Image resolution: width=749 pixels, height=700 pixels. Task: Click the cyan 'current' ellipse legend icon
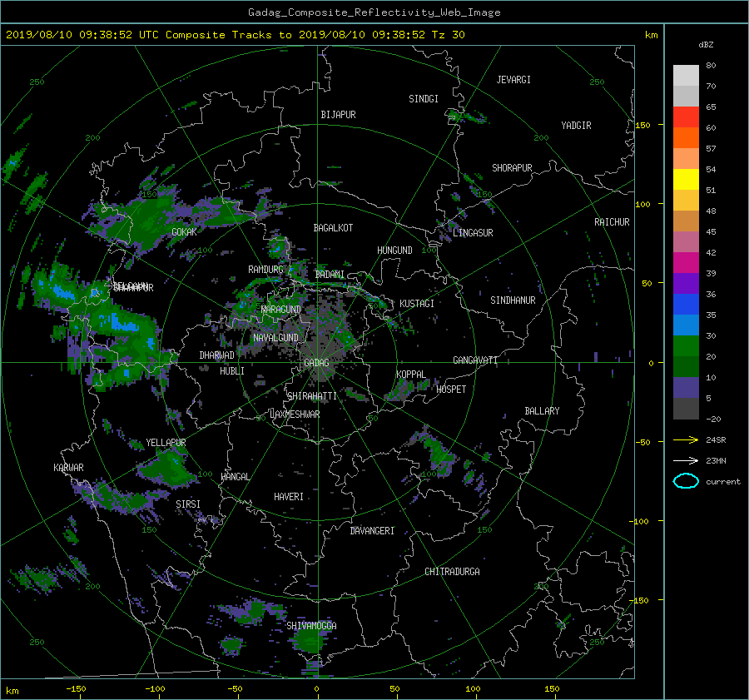[686, 481]
